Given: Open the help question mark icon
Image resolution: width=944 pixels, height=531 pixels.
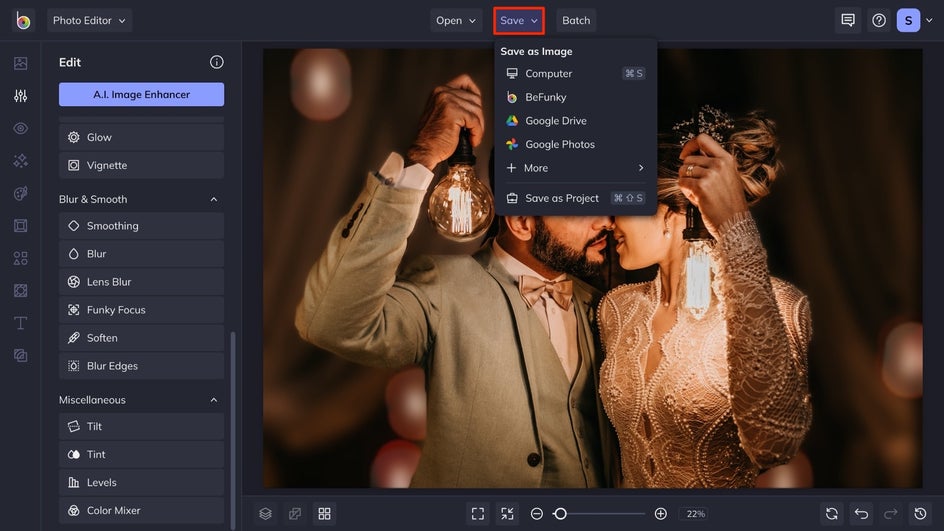Looking at the screenshot, I should pos(878,20).
